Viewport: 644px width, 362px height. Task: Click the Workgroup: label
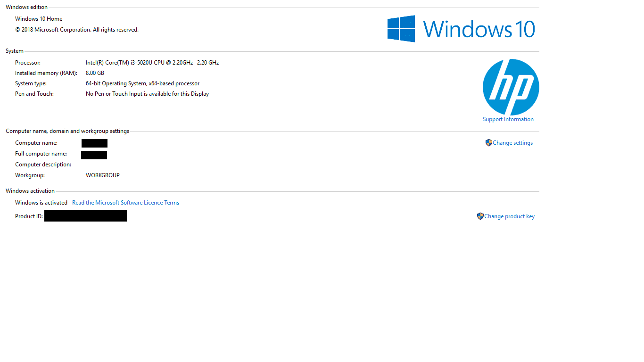(x=30, y=175)
